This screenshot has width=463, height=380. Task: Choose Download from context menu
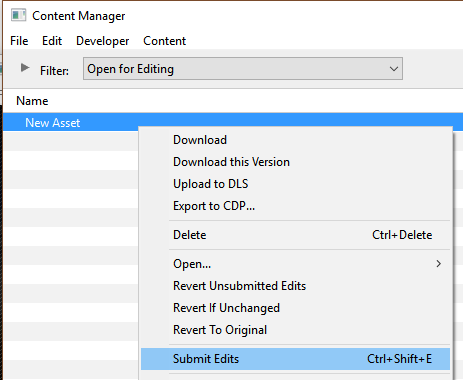[x=295, y=140]
